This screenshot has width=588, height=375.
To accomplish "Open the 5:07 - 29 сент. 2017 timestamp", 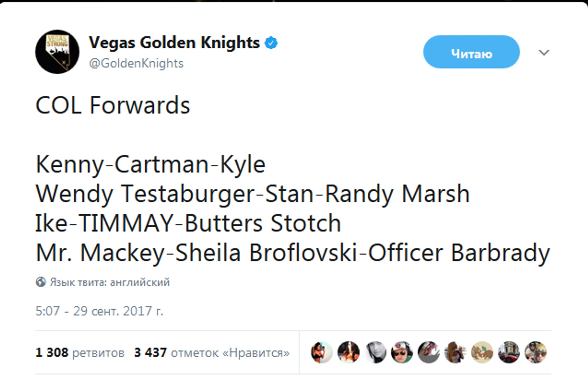I will point(99,311).
